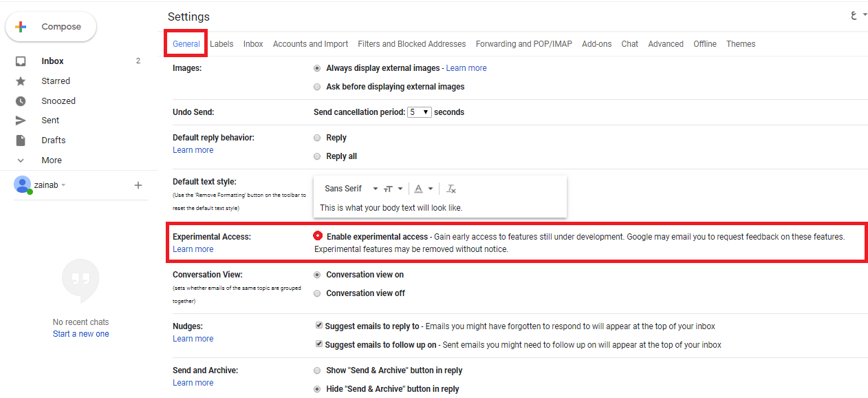Open Sent in the sidebar

tap(50, 121)
